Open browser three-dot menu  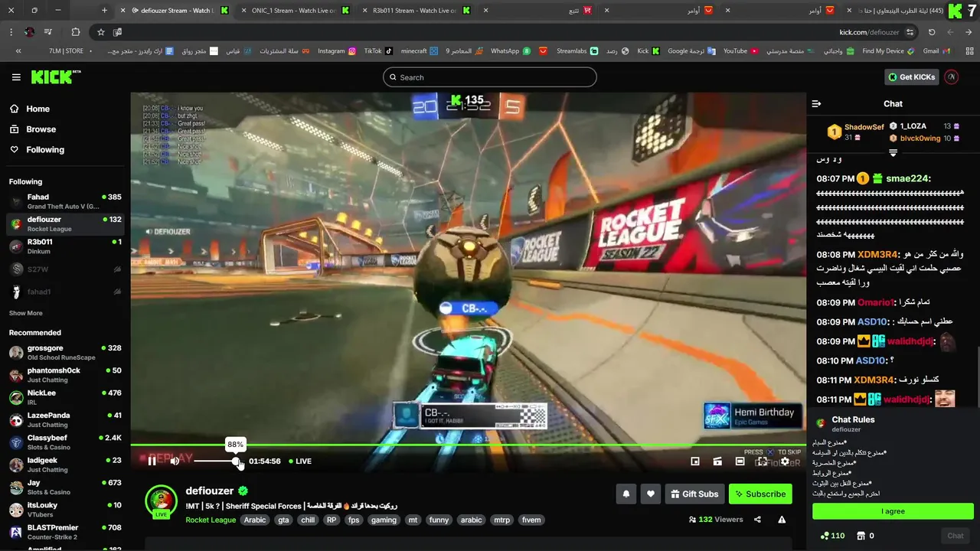tap(11, 32)
